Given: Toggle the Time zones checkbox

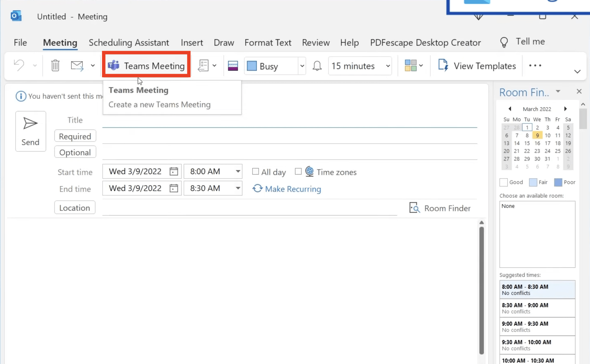Looking at the screenshot, I should (x=298, y=172).
